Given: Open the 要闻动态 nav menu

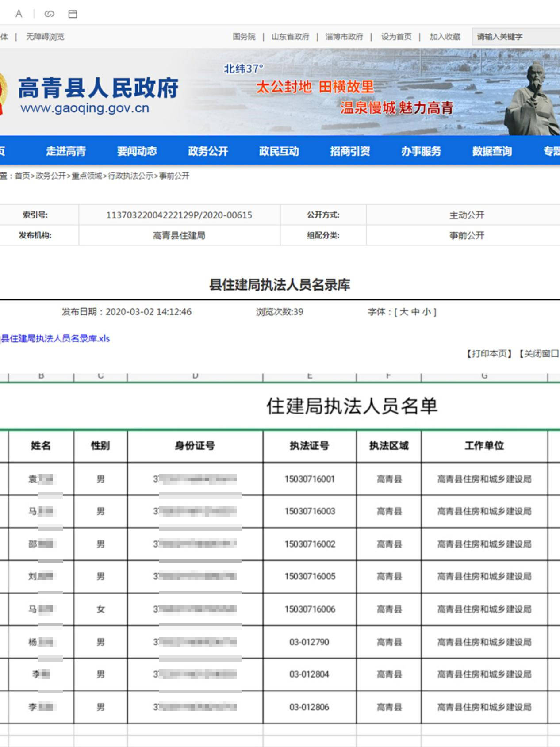Looking at the screenshot, I should click(137, 151).
